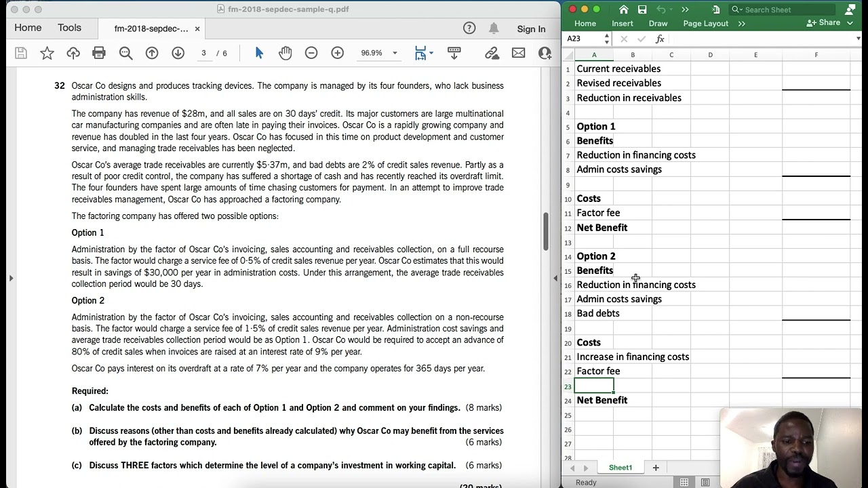Open the Excel Home ribbon tab
This screenshot has height=488, width=868.
[585, 23]
